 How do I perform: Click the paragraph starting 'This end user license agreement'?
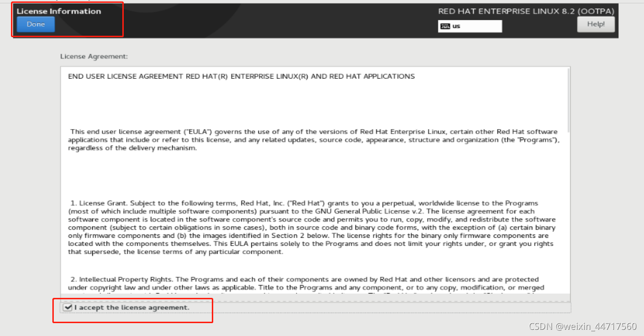(313, 140)
